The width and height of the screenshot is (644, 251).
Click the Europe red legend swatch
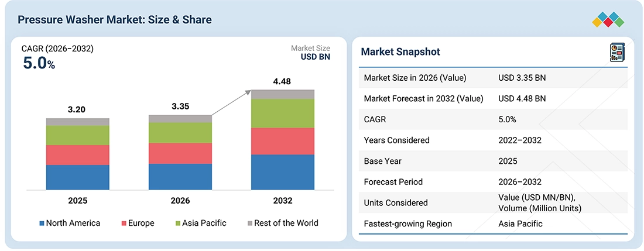124,224
